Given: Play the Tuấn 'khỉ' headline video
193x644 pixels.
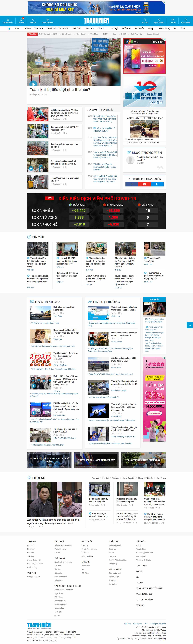Looking at the screenshot, I should pos(33,84).
